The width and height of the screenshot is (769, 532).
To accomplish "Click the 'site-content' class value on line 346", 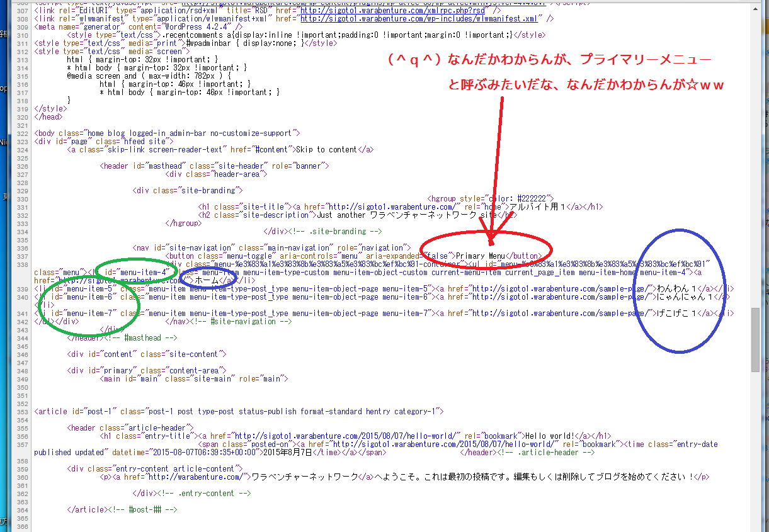I will coord(195,354).
